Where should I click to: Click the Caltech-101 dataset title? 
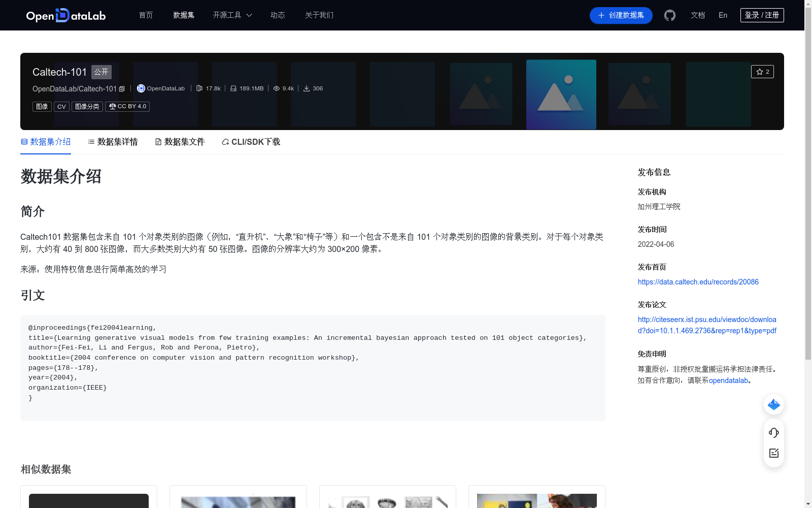(x=59, y=72)
